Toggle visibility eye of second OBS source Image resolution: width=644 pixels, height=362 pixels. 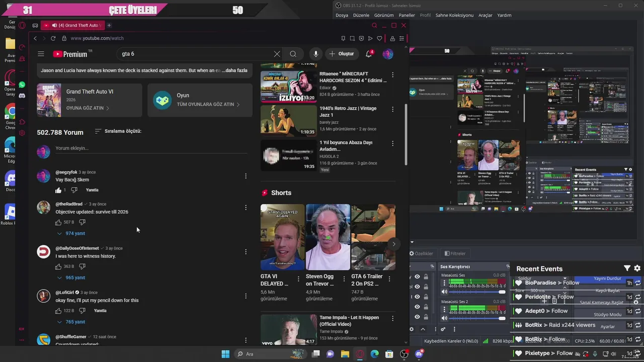point(417,287)
